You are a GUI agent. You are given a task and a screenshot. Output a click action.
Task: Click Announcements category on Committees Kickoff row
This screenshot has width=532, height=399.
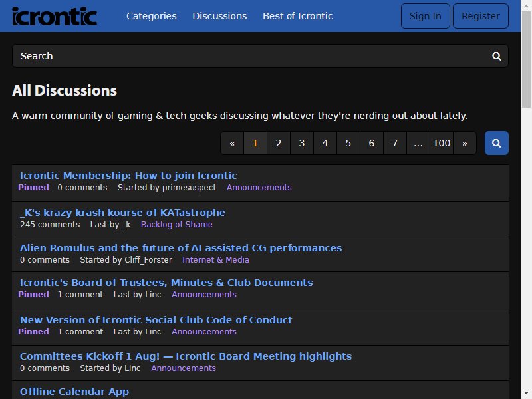tap(184, 368)
